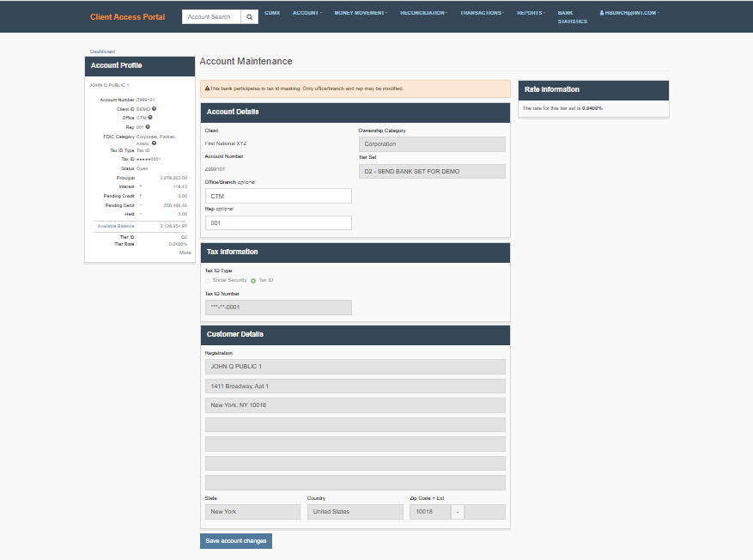Expand the MONEY MOVEMENT navigation menu
The height and width of the screenshot is (560, 753).
(361, 13)
